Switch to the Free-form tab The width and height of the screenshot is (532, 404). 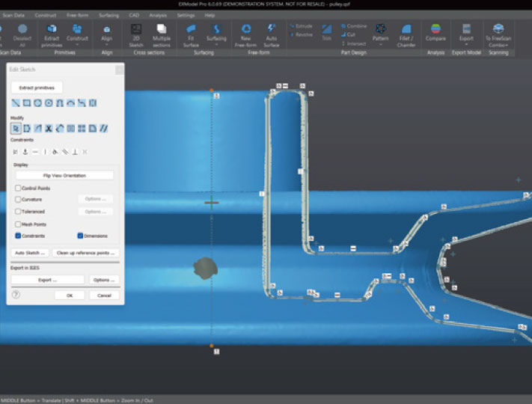pyautogui.click(x=77, y=14)
